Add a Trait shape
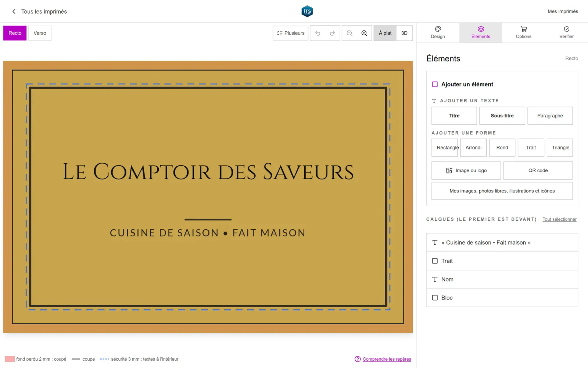 (531, 148)
